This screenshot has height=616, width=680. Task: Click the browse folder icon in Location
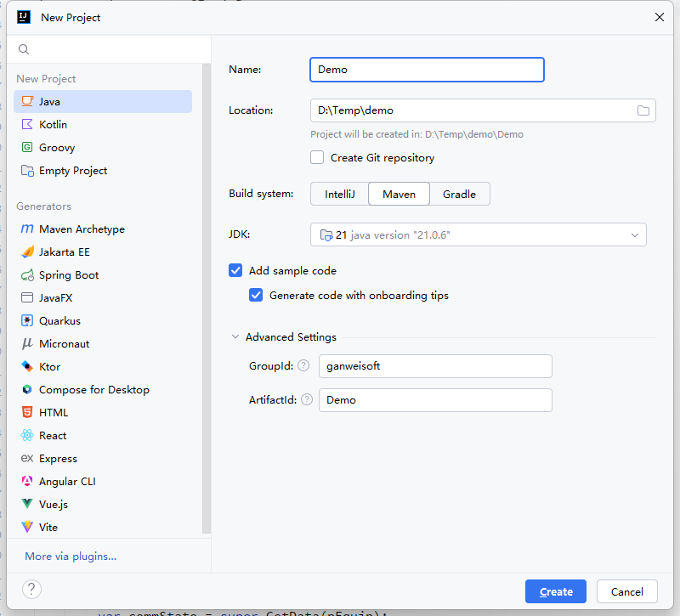click(643, 110)
